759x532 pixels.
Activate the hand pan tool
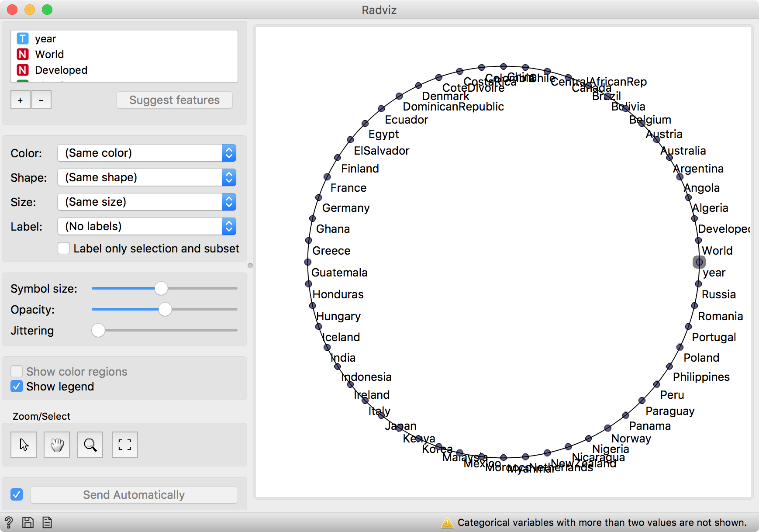(x=57, y=445)
